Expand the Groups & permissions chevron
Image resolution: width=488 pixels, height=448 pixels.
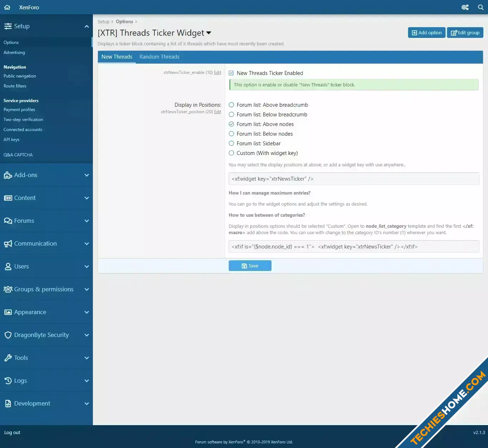(86, 289)
